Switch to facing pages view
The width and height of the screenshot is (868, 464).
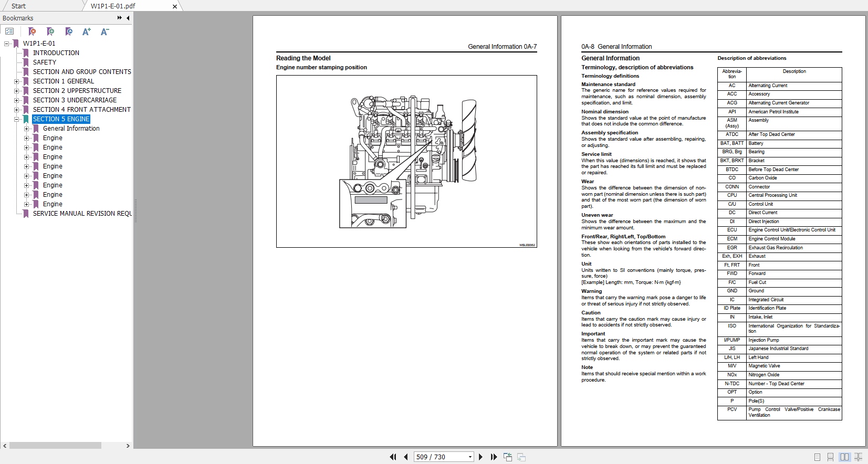(844, 457)
